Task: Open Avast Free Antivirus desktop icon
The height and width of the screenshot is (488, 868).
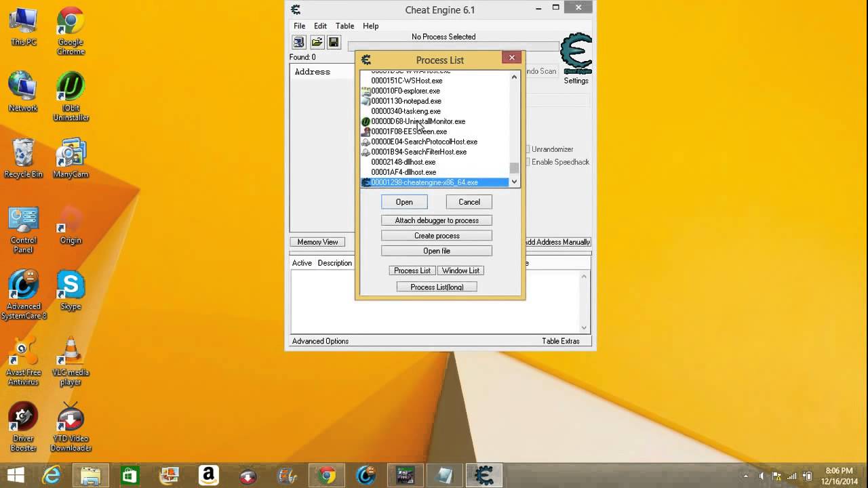Action: coord(23,362)
